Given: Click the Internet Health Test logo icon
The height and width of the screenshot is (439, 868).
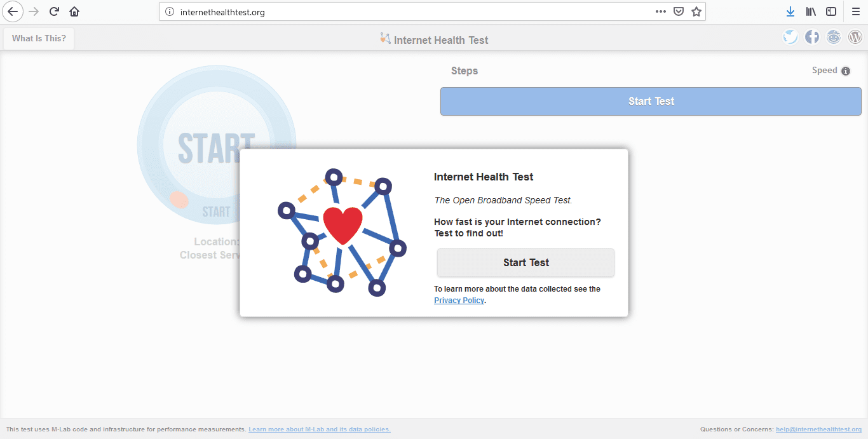Looking at the screenshot, I should pyautogui.click(x=384, y=38).
